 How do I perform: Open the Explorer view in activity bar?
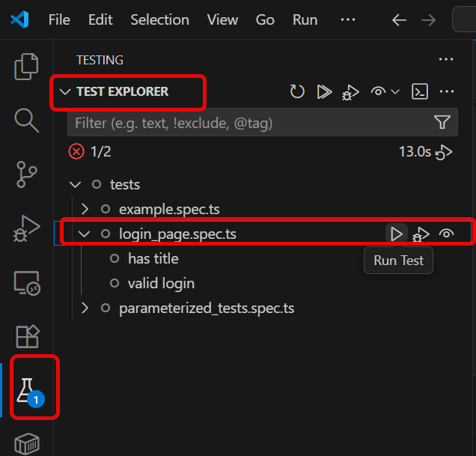click(x=27, y=67)
